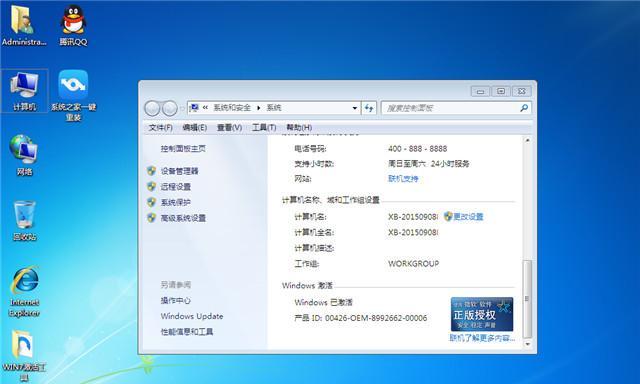Click shield icon next to 远程设置
The width and height of the screenshot is (640, 384).
(151, 186)
